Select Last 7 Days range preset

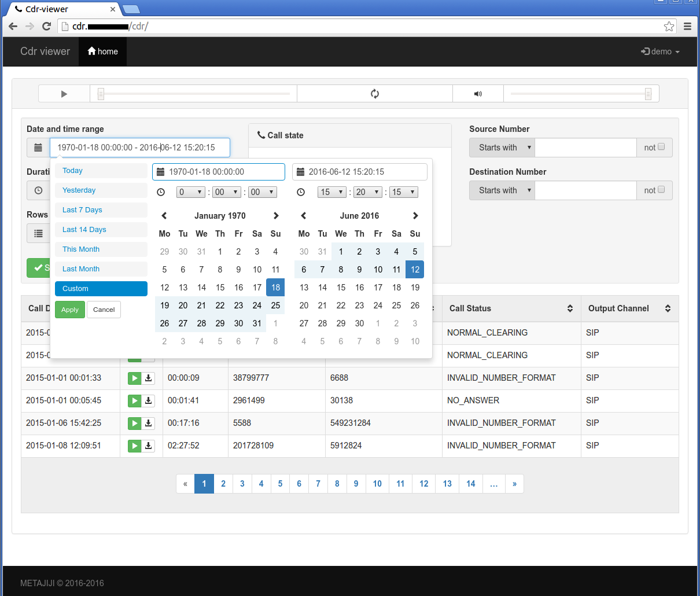coord(101,210)
